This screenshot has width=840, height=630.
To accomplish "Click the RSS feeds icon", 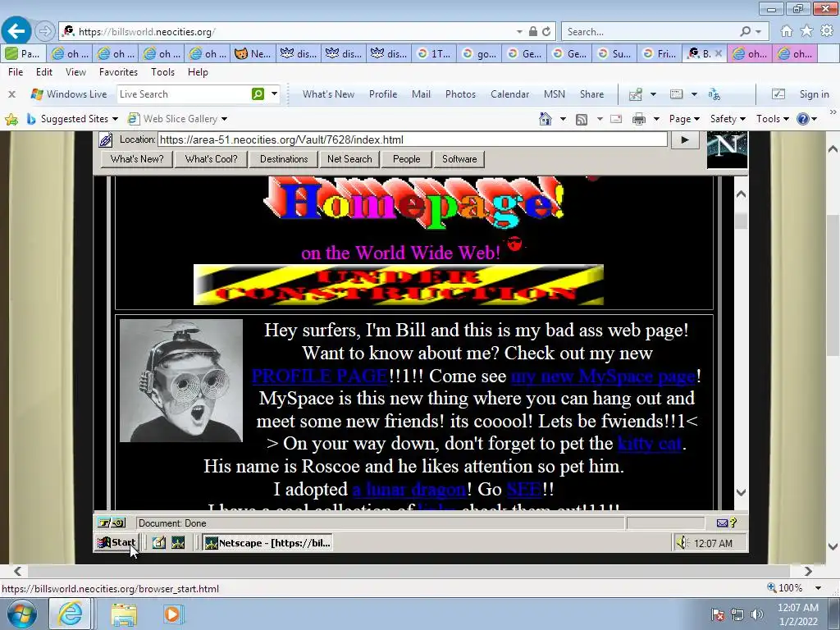I will [x=582, y=120].
